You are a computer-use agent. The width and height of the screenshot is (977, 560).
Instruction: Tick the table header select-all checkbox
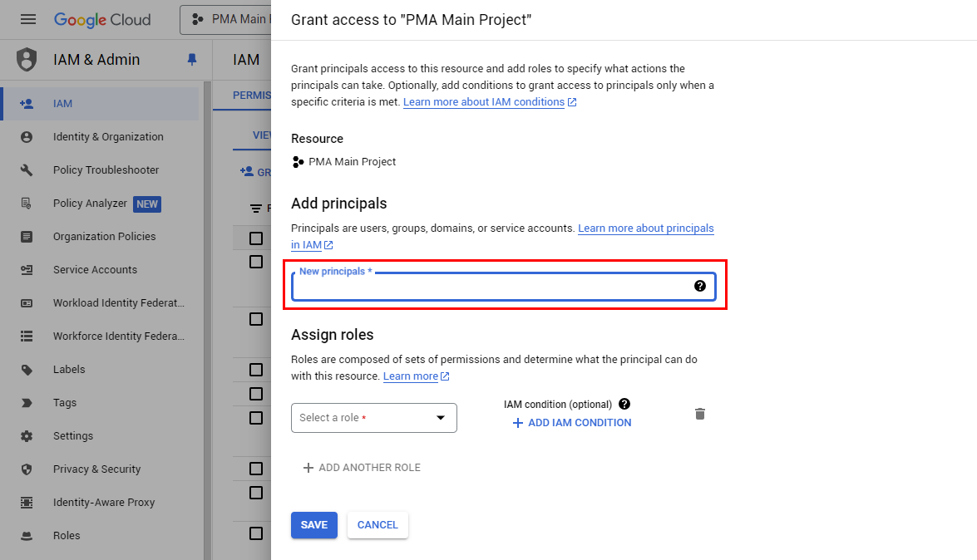coord(256,238)
